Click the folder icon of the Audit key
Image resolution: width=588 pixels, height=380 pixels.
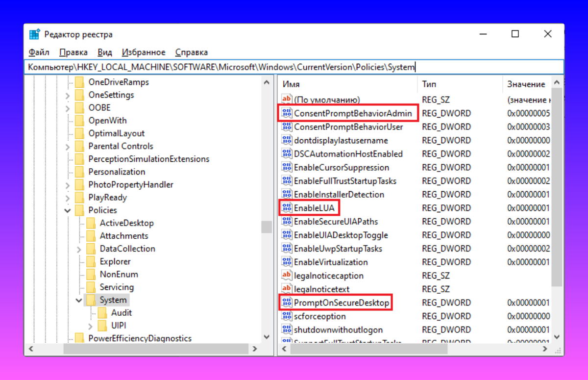102,312
